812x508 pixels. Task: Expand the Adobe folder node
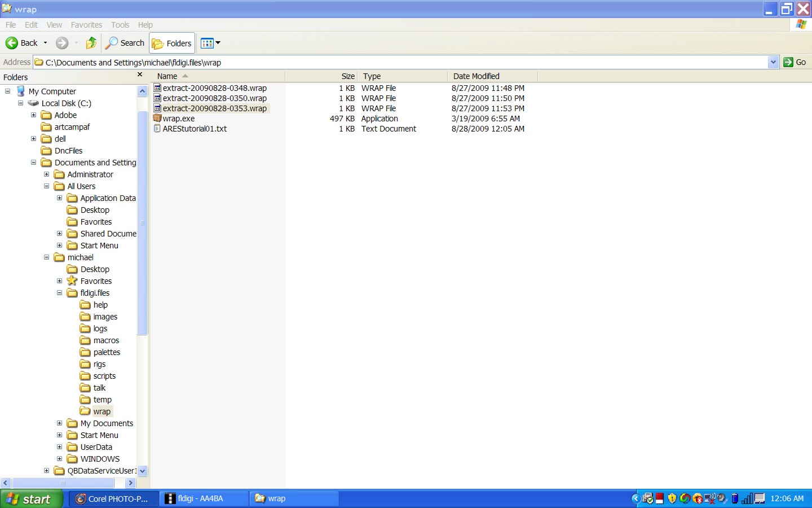[33, 115]
